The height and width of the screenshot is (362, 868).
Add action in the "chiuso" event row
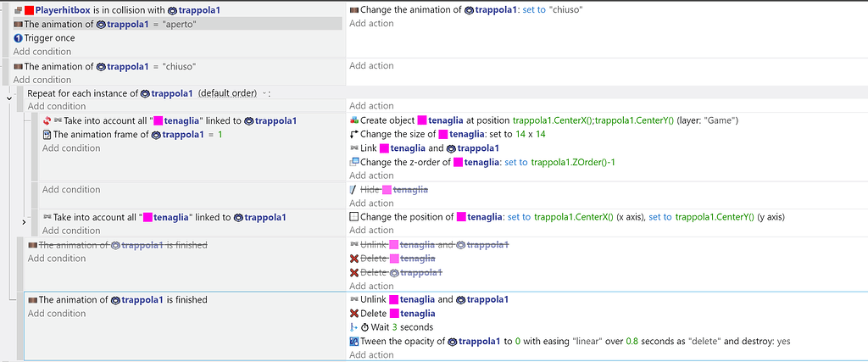(371, 65)
